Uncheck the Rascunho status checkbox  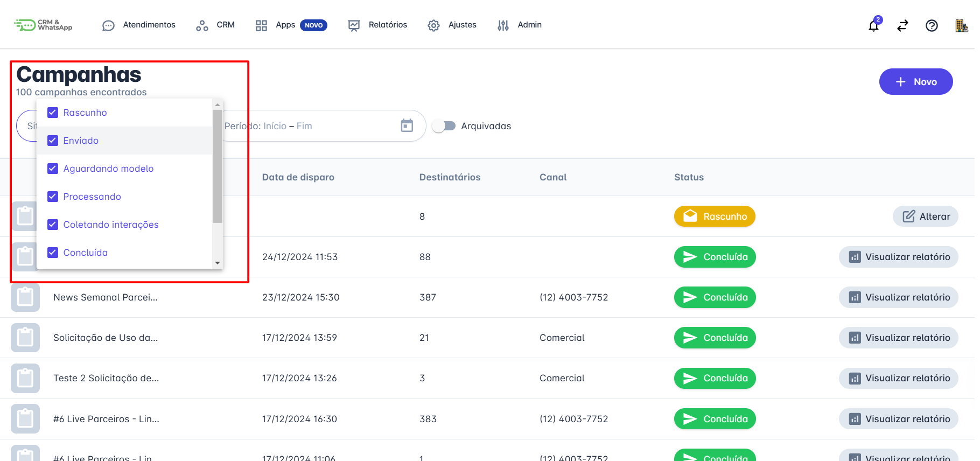[x=53, y=113]
